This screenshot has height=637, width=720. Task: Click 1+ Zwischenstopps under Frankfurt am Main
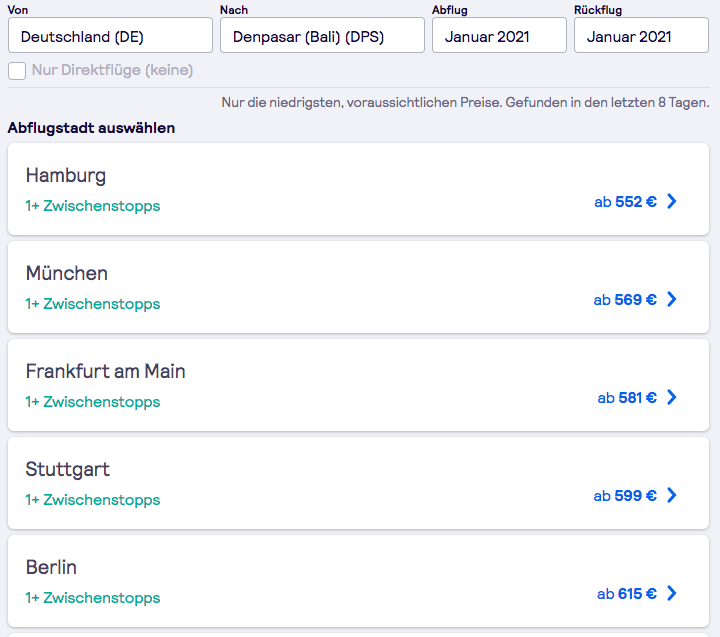tap(93, 402)
